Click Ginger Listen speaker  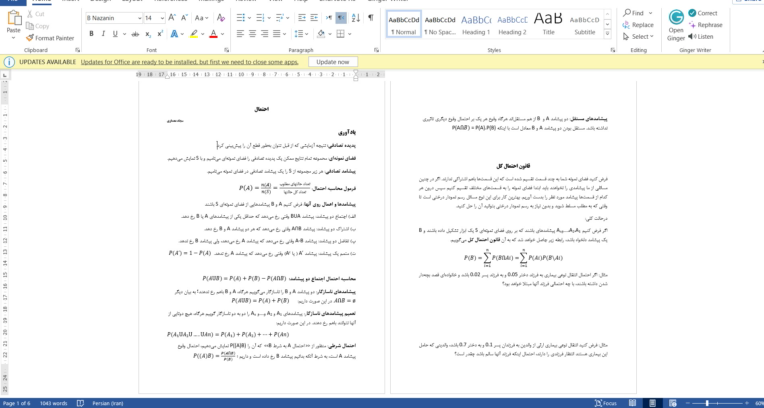point(701,37)
